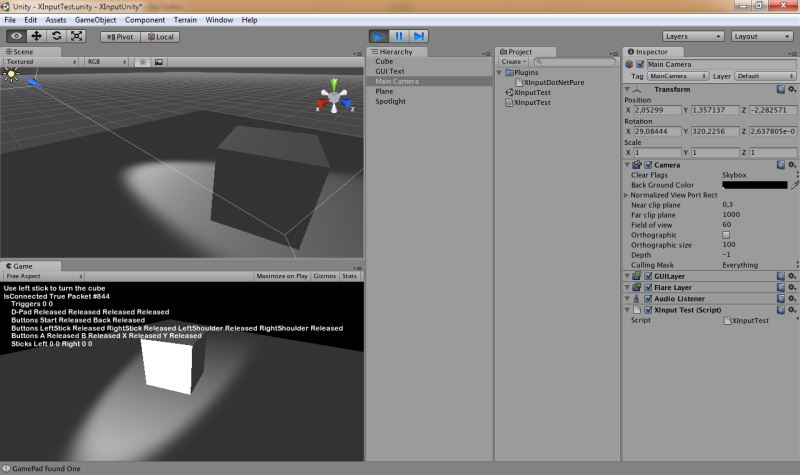Screen dimensions: 800x475
Task: Click the Play button
Action: tap(379, 36)
